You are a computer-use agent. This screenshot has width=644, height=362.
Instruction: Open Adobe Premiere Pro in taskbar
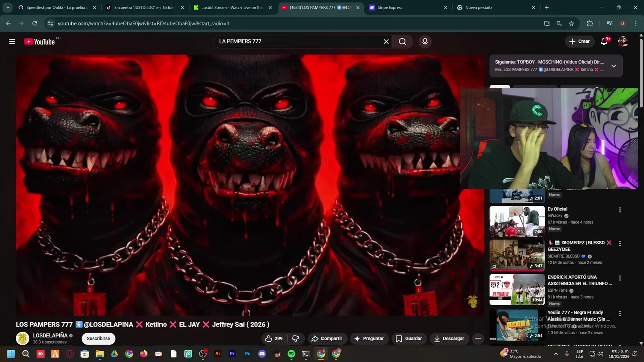tap(232, 354)
